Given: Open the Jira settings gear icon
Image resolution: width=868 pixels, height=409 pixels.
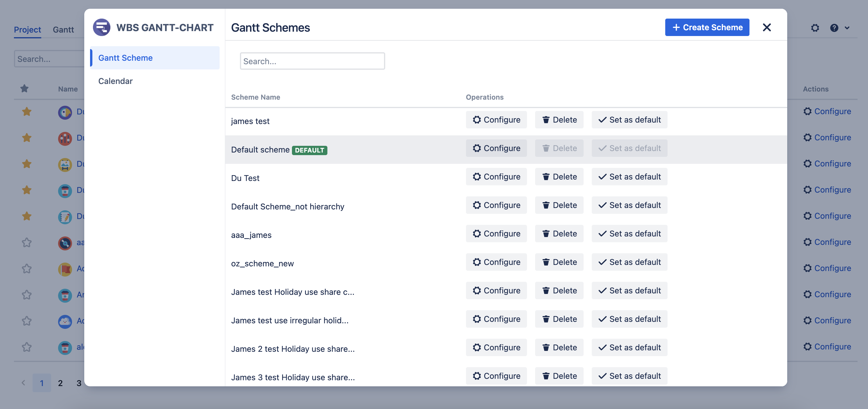Looking at the screenshot, I should pyautogui.click(x=815, y=28).
